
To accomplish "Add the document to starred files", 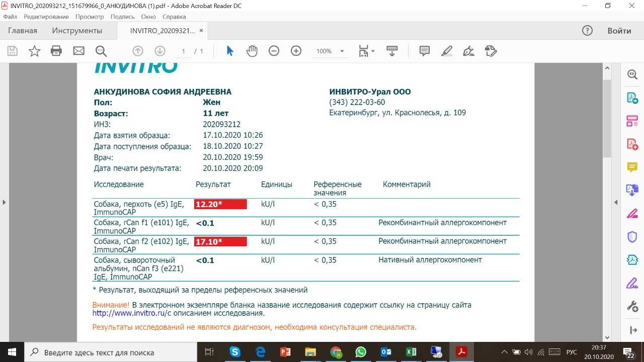I will pos(34,51).
